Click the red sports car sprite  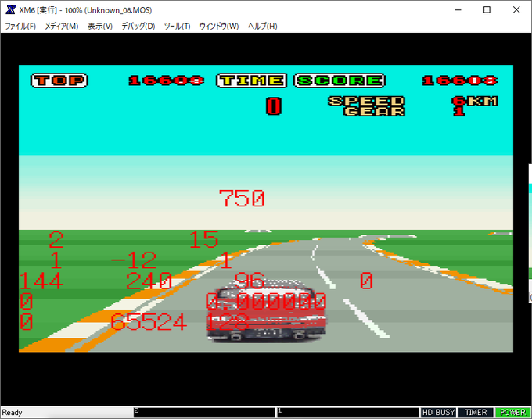tap(266, 310)
